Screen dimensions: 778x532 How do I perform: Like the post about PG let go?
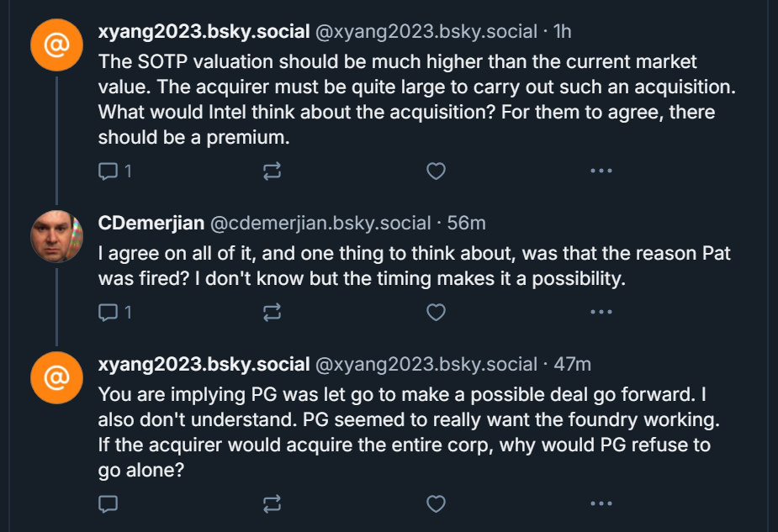pos(436,503)
